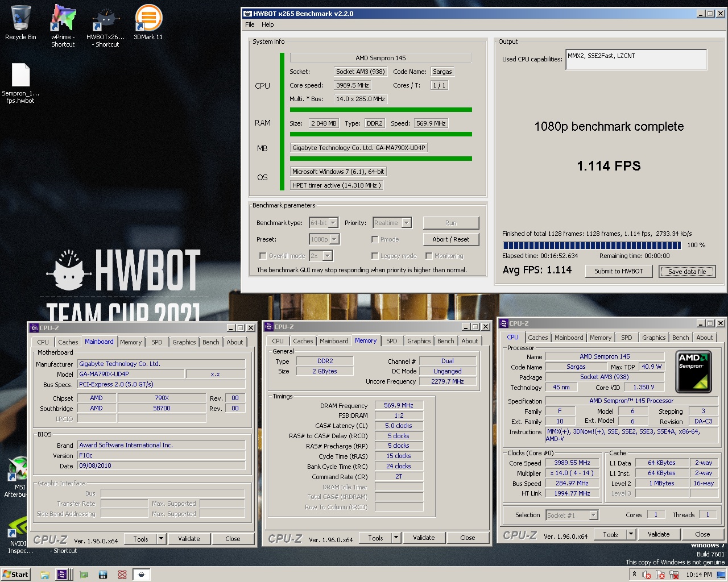This screenshot has height=582, width=728.
Task: Click the Mainboard CPU-Z window title icon
Action: pos(34,328)
